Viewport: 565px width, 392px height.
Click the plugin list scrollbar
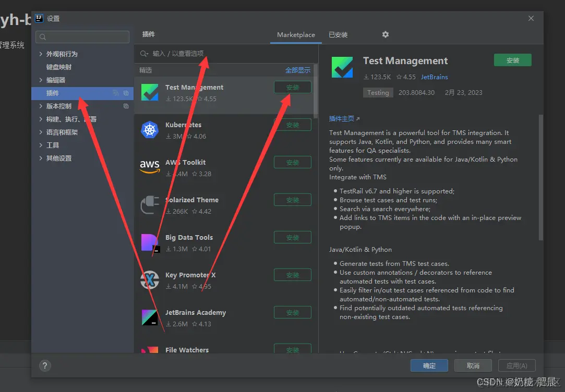coord(316,91)
